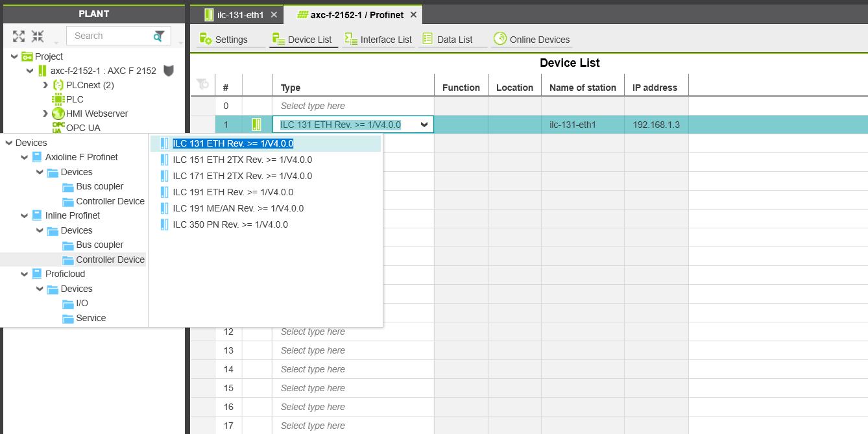
Task: Expand the HMI Webserver node
Action: 45,114
